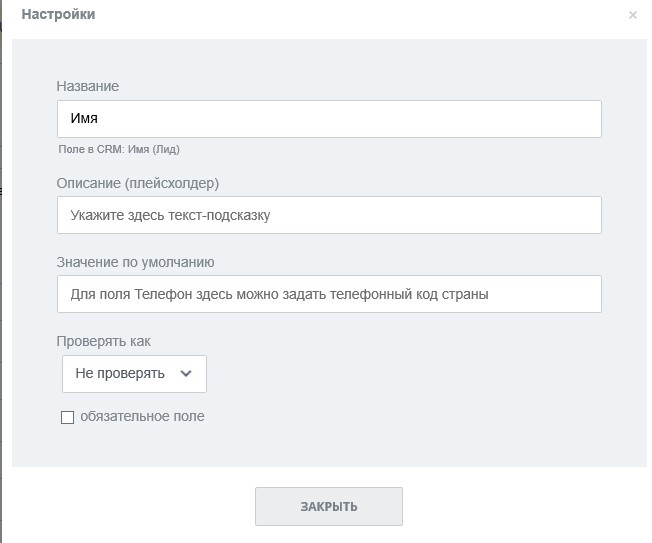Click the Название label
The width and height of the screenshot is (652, 543).
(88, 86)
